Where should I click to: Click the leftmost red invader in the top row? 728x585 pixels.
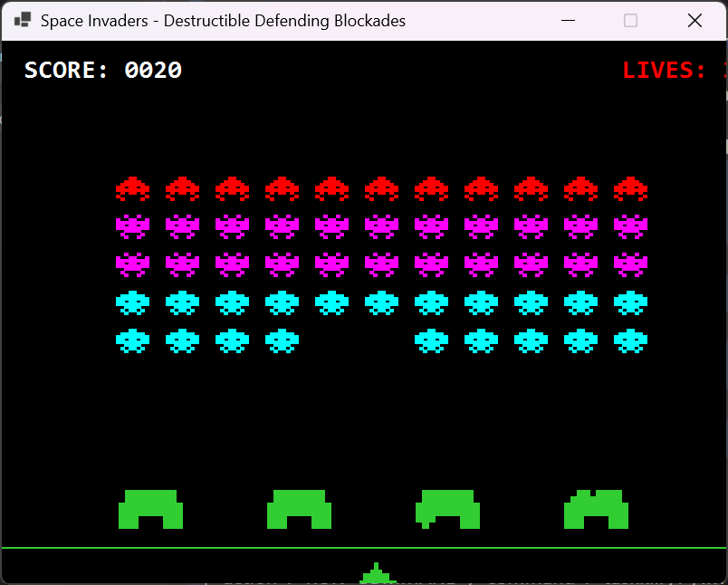(x=133, y=188)
